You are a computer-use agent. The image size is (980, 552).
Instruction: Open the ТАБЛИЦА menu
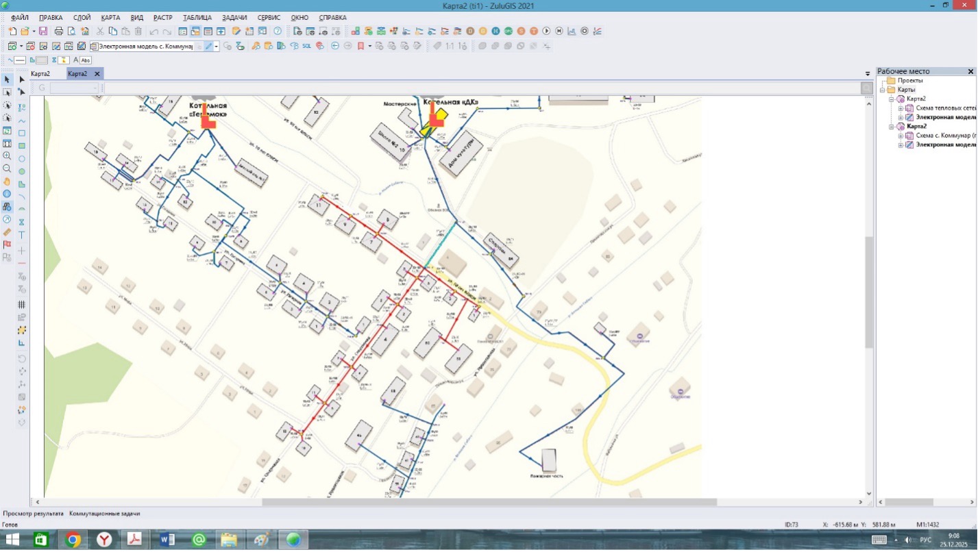click(x=197, y=17)
